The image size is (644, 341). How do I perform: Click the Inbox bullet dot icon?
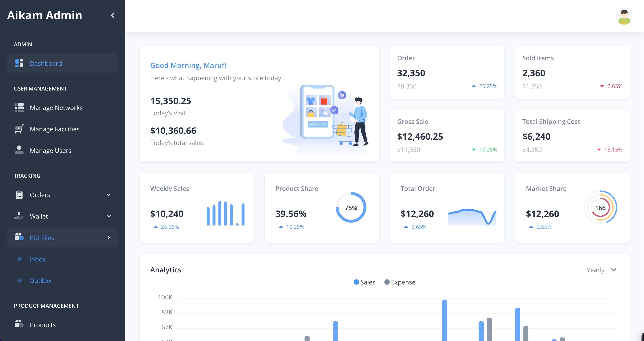click(x=19, y=259)
